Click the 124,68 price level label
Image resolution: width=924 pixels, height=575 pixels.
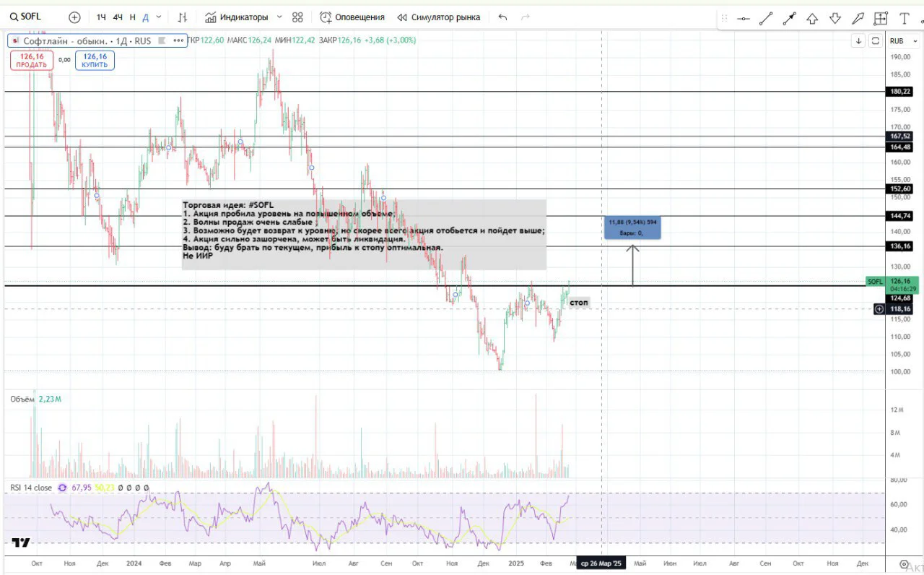(901, 298)
